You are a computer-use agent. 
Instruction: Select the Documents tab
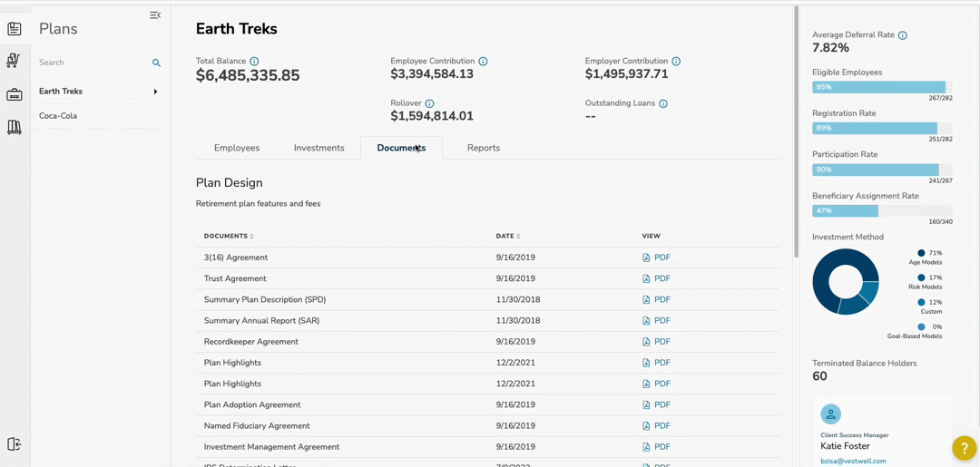(x=401, y=148)
